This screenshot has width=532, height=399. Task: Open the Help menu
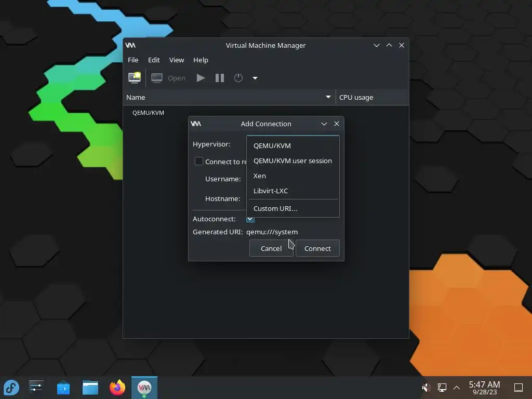click(x=201, y=60)
